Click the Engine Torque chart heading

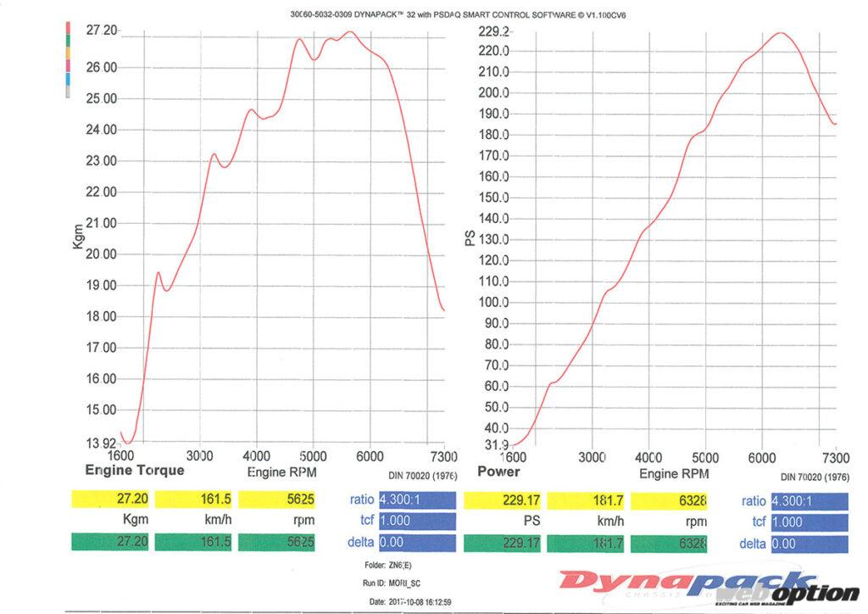tap(134, 471)
